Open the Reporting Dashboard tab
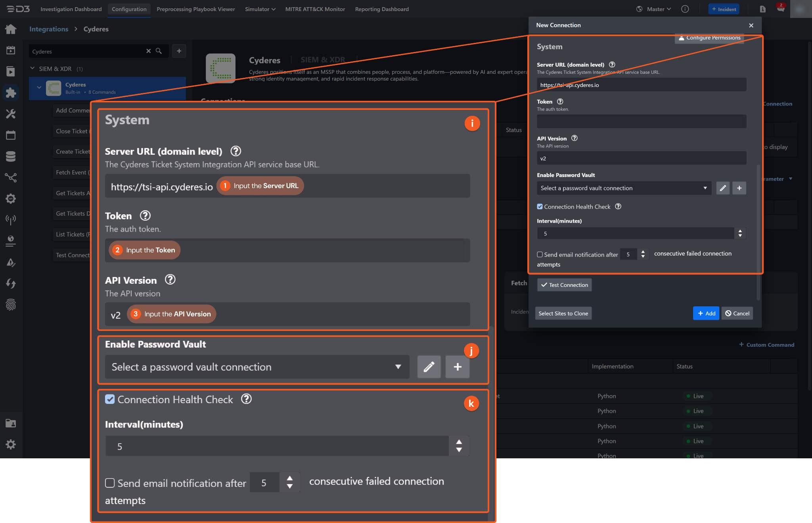Screen dimensions: 812x523 (x=381, y=9)
